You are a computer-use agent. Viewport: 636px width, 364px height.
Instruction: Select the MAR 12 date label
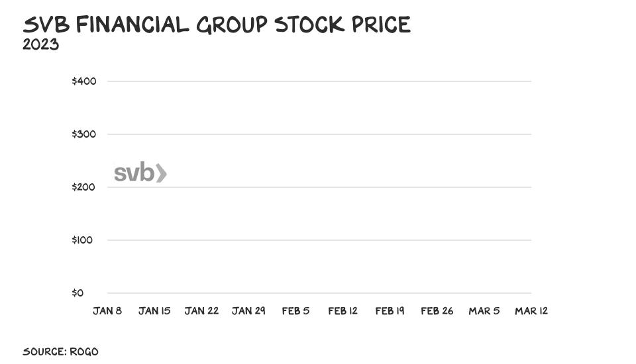[531, 311]
